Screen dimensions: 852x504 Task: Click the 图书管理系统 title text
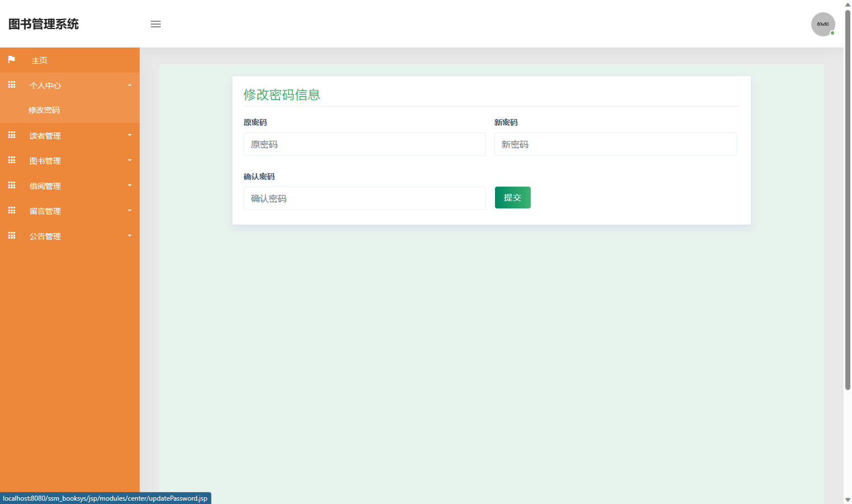(x=43, y=24)
